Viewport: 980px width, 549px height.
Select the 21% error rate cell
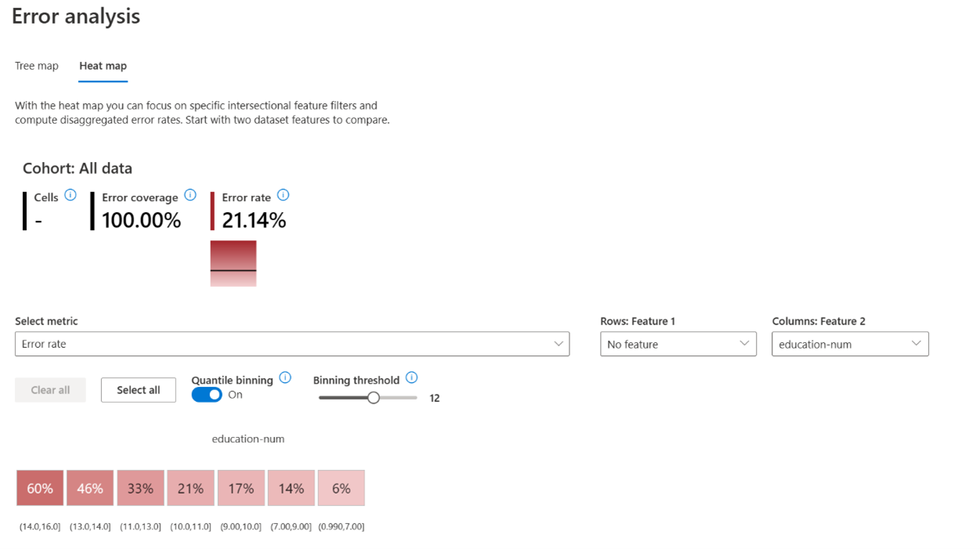190,487
